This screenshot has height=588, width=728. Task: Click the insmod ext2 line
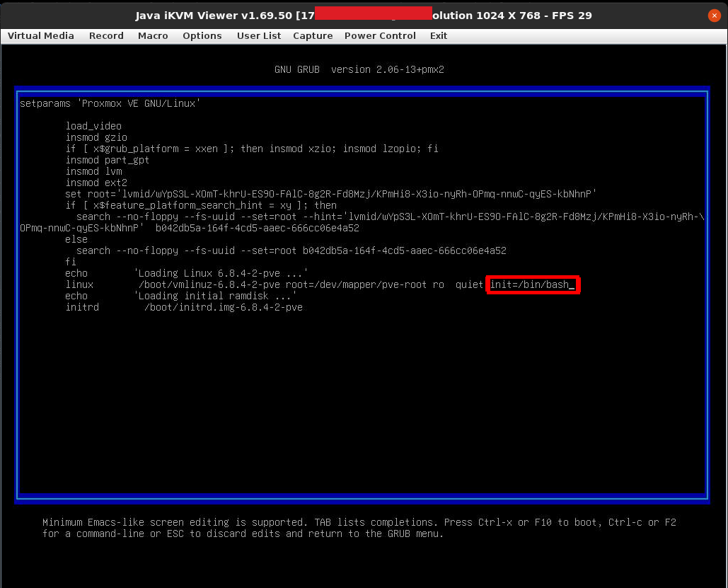pyautogui.click(x=96, y=183)
